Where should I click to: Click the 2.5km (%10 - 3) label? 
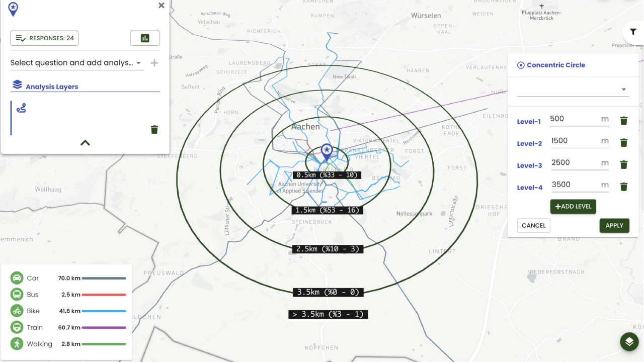(x=327, y=249)
